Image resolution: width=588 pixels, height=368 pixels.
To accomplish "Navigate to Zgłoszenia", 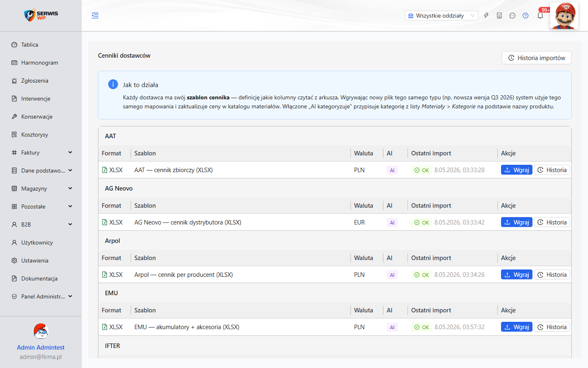I will pos(41,81).
